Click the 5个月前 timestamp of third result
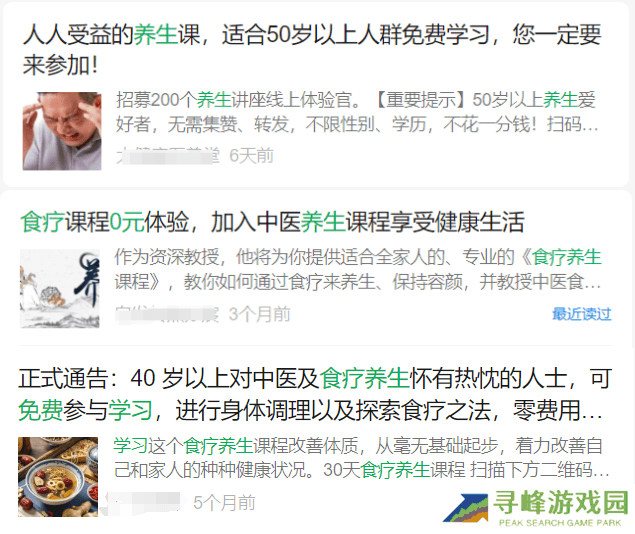This screenshot has width=635, height=534. pyautogui.click(x=224, y=503)
